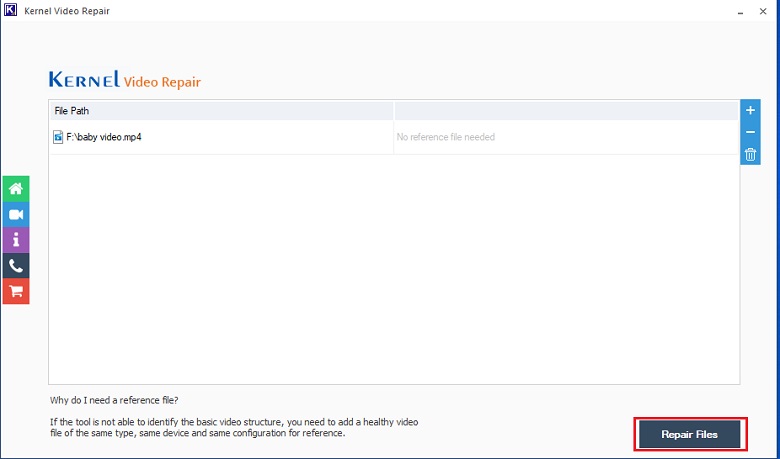Click 'Why do I need a reference file?'
The height and width of the screenshot is (459, 780).
[114, 400]
